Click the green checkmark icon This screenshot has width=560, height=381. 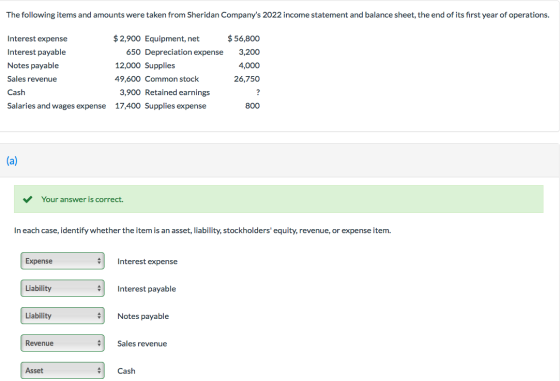(28, 199)
